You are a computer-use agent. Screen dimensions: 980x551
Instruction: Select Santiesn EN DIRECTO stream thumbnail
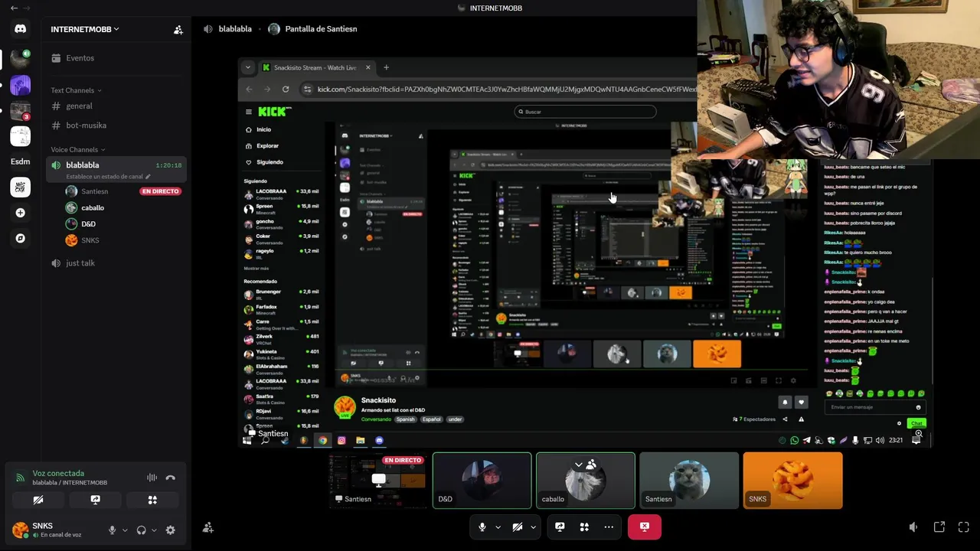click(x=378, y=481)
